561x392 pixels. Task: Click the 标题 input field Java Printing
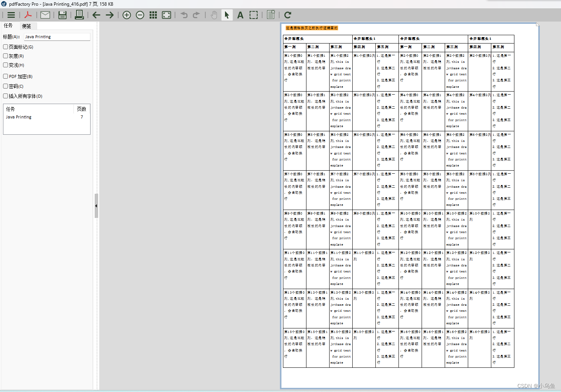click(57, 37)
